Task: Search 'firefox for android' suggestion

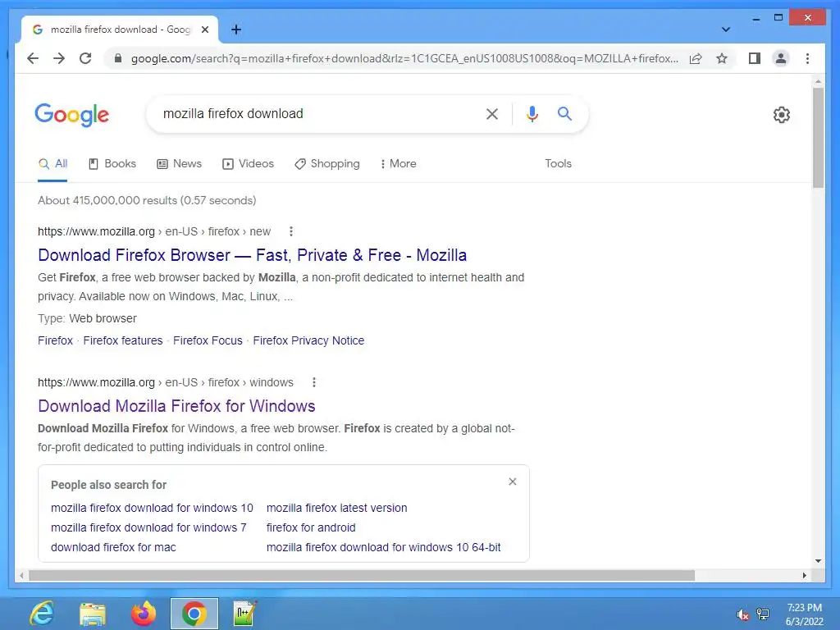Action: coord(311,527)
